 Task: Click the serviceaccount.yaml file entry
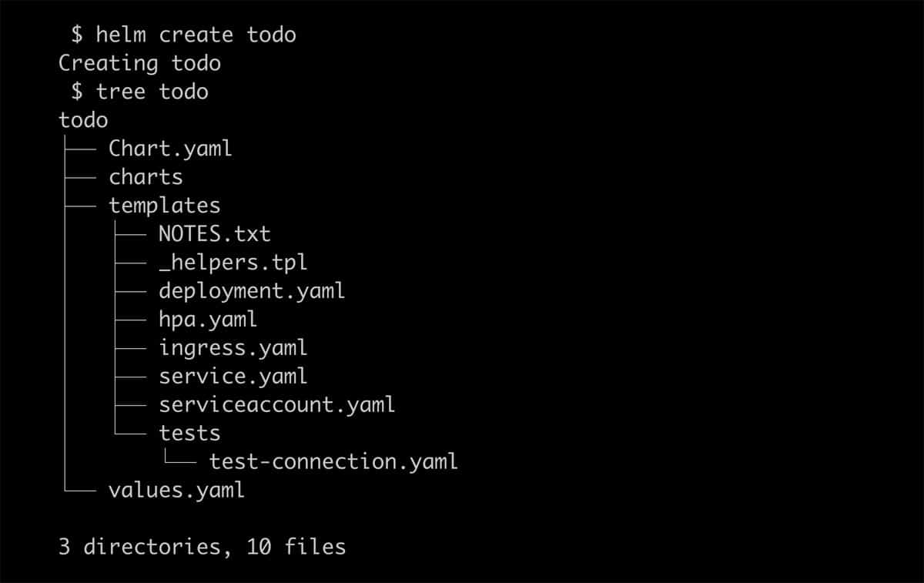pos(277,404)
